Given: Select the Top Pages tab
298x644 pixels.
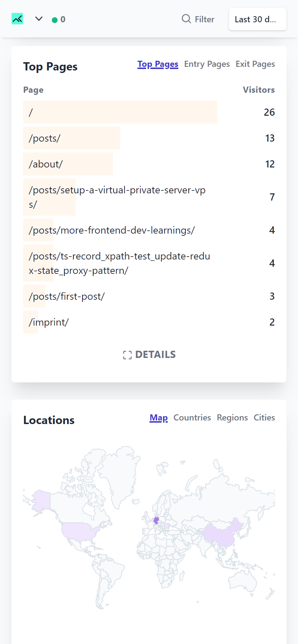Looking at the screenshot, I should point(158,64).
